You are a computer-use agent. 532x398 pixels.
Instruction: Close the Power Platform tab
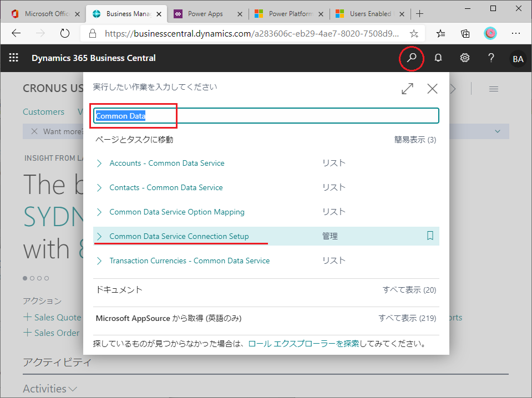(321, 14)
